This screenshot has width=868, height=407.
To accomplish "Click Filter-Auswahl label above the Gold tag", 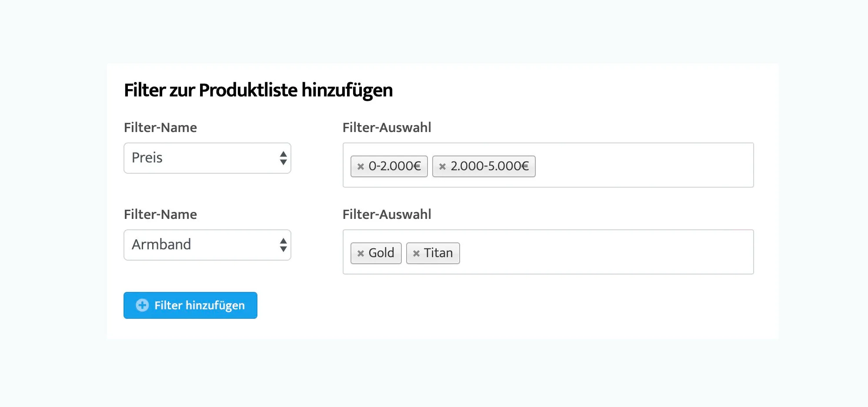I will [x=387, y=215].
